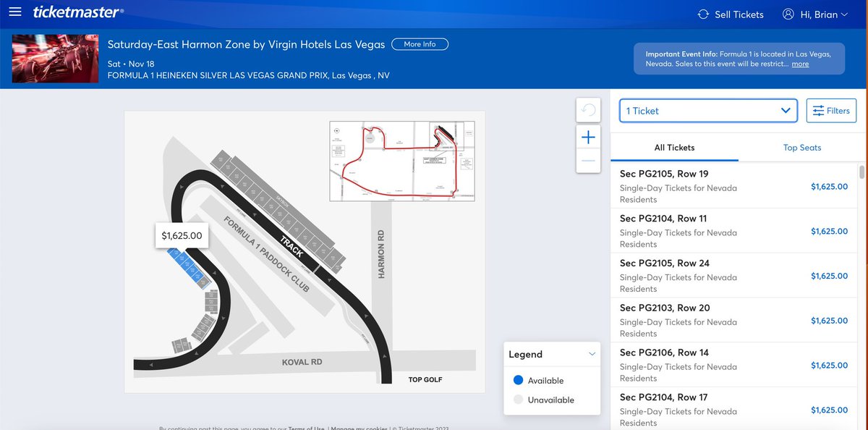This screenshot has height=430, width=868.
Task: Click the $1,625.00 price for Row 19
Action: pos(829,187)
